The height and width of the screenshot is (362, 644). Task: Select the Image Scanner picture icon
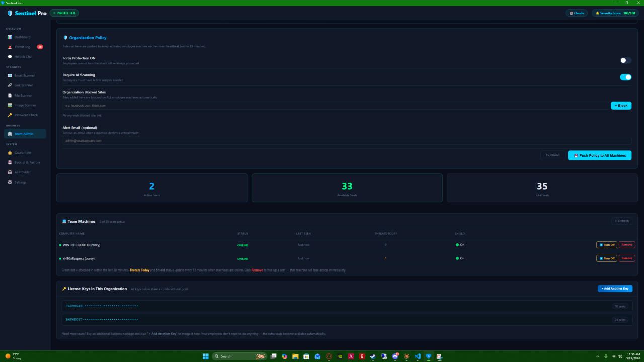click(10, 105)
